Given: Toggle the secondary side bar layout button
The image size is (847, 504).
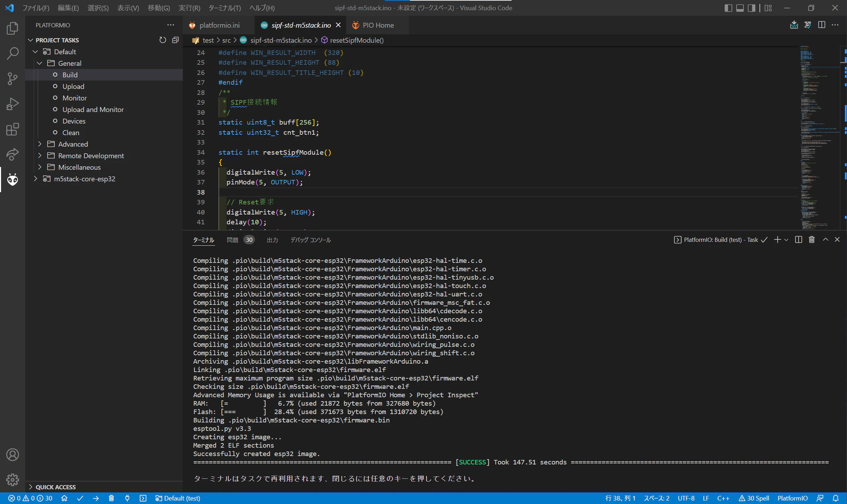Looking at the screenshot, I should (751, 8).
